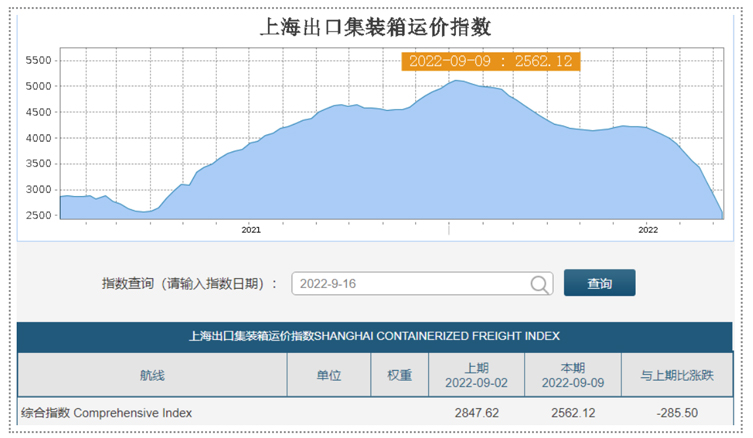
Task: Click the 与上期比涨跌 column header
Action: (677, 375)
